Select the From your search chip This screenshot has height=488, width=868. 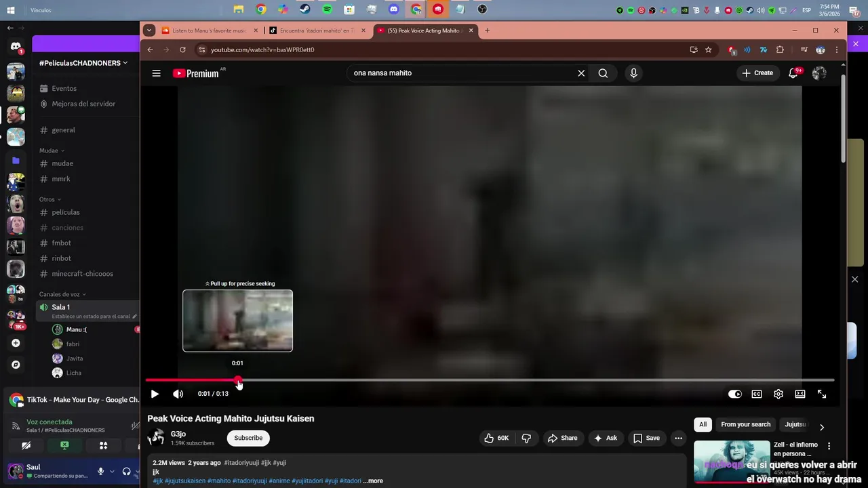(745, 424)
